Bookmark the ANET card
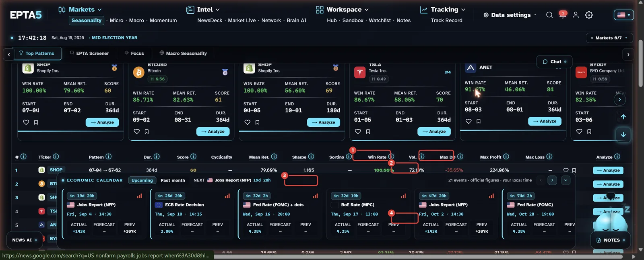This screenshot has height=260, width=644. (x=478, y=121)
